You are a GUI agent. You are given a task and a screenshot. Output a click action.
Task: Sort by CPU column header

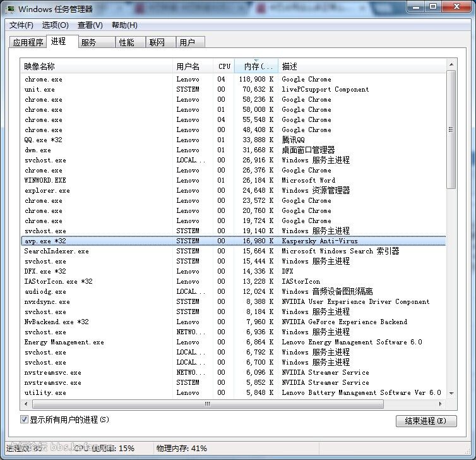pyautogui.click(x=223, y=66)
